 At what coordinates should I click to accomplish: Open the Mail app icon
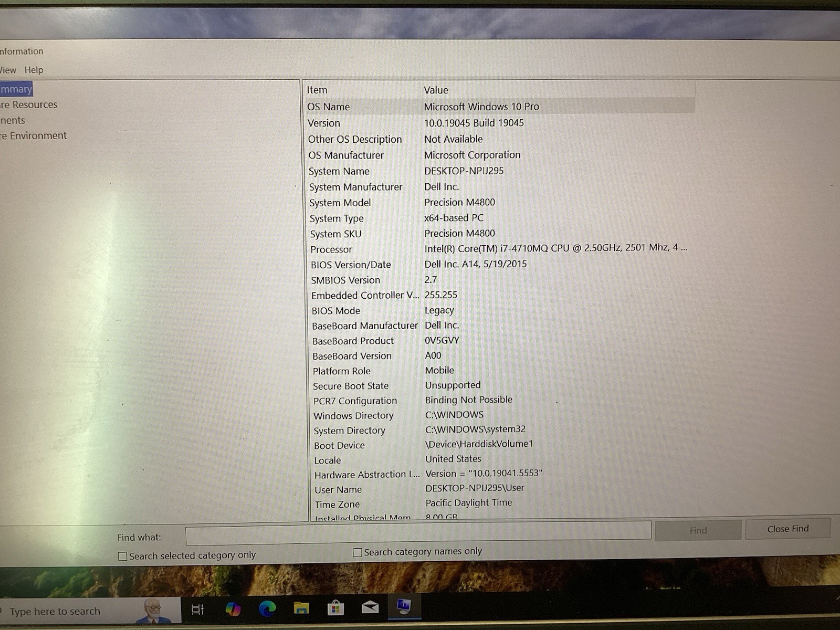(370, 607)
